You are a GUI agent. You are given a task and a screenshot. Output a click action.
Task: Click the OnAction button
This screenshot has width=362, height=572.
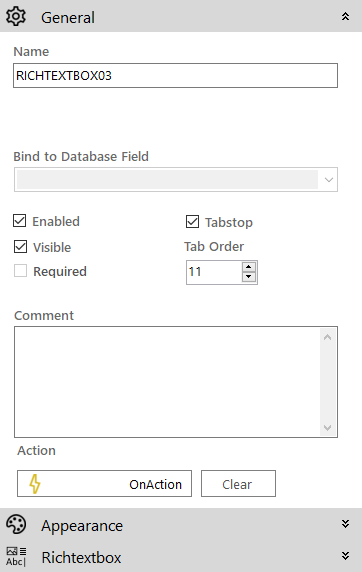pyautogui.click(x=104, y=484)
